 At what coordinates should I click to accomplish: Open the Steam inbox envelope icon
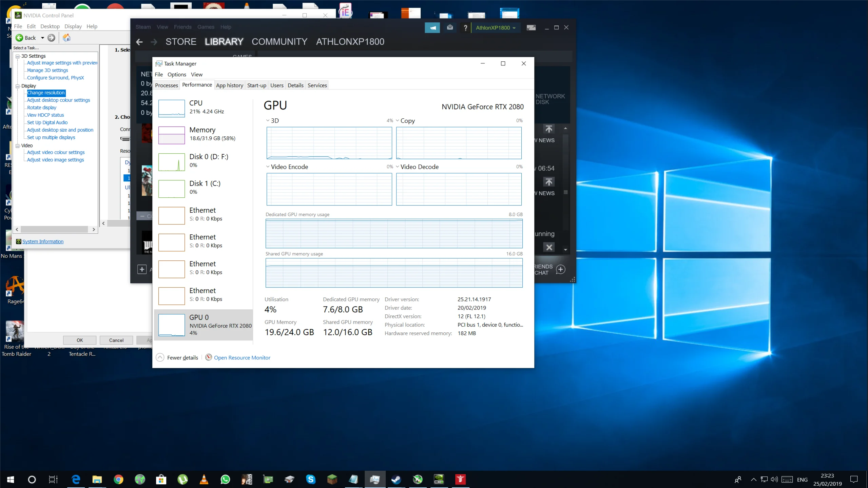(x=450, y=27)
